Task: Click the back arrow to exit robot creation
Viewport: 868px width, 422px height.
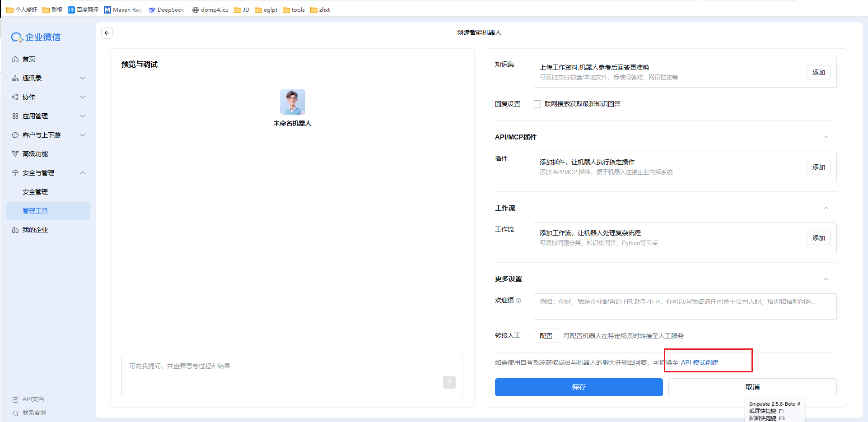Action: click(x=107, y=32)
